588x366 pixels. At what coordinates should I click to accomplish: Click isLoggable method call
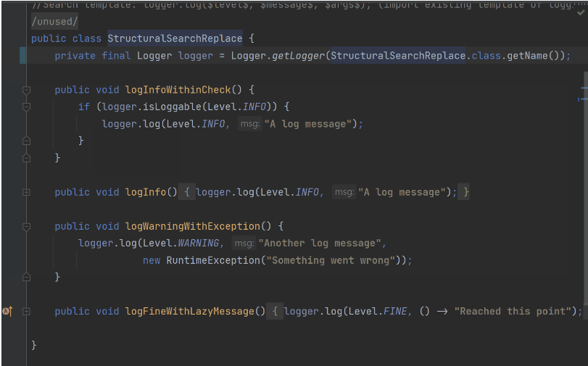(x=172, y=107)
